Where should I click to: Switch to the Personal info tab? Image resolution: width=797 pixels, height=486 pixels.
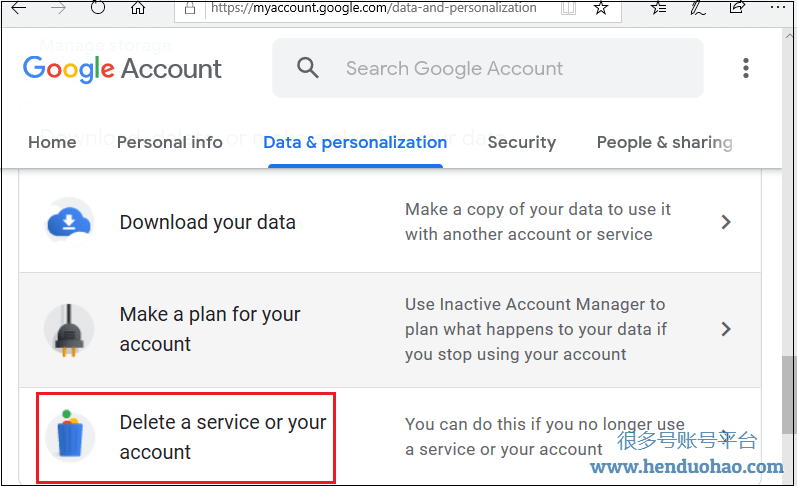click(x=169, y=142)
